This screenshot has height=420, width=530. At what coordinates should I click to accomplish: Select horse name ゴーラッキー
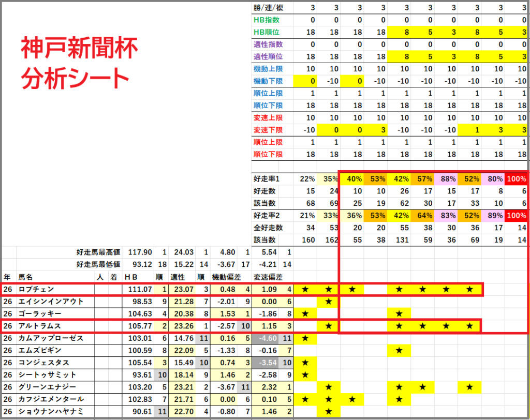pos(40,313)
